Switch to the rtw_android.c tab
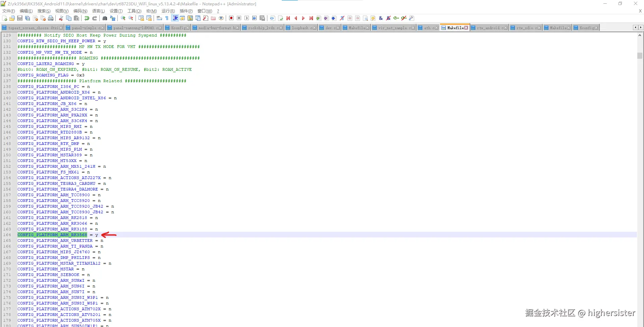The height and width of the screenshot is (327, 644). 489,28
